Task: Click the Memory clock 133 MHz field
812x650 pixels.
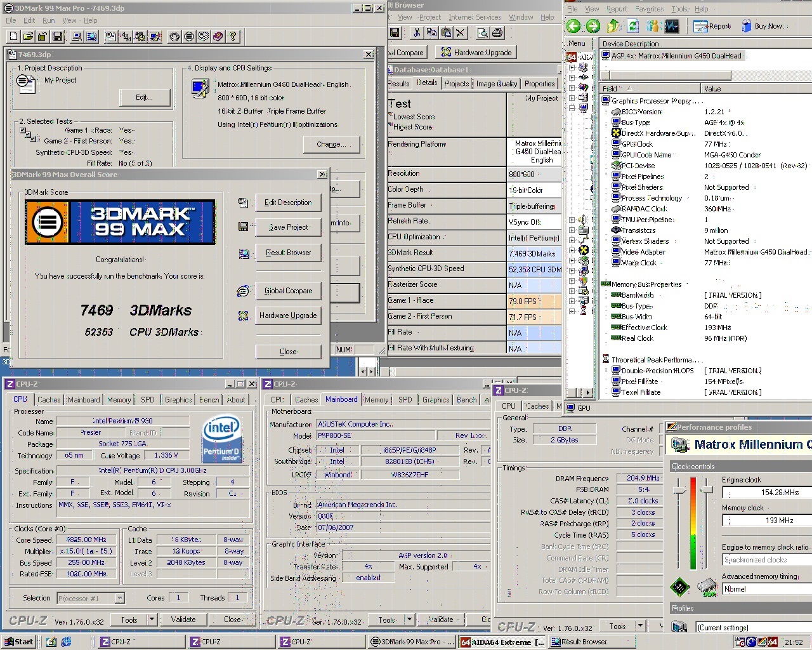Action: pos(767,521)
